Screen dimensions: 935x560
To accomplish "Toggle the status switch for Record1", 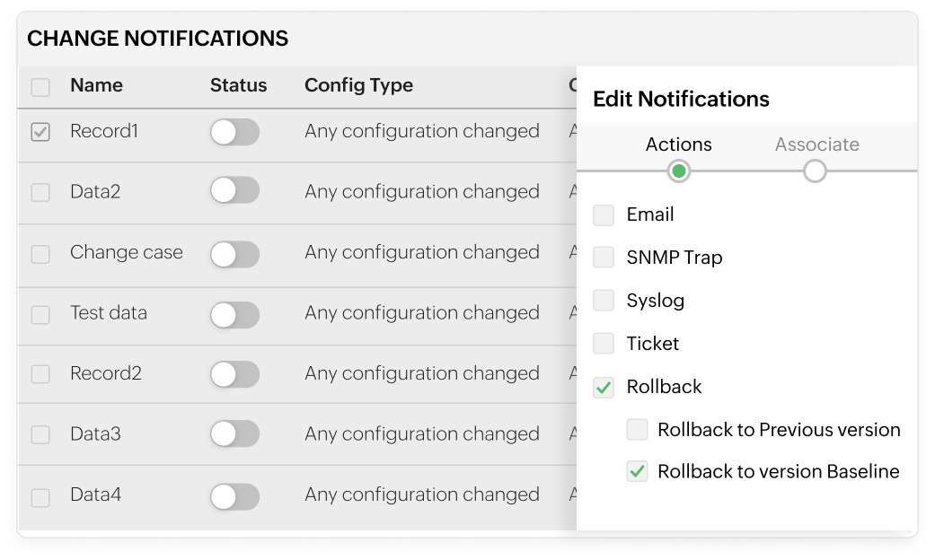I will (x=234, y=131).
